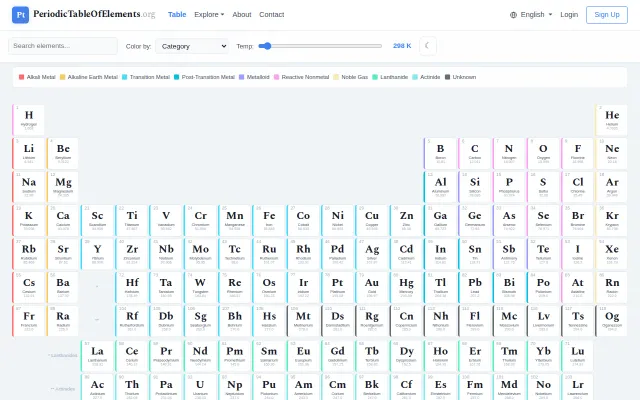The image size is (640, 400).
Task: Click the Lanthanides row label
Action: [63, 356]
